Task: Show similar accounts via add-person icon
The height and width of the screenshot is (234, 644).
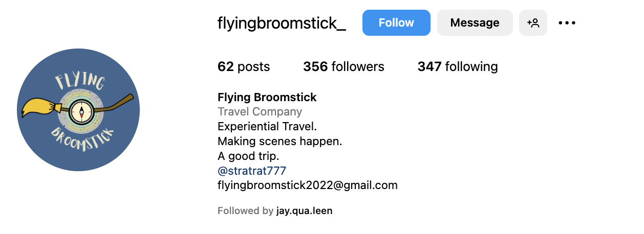Action: coord(533,23)
